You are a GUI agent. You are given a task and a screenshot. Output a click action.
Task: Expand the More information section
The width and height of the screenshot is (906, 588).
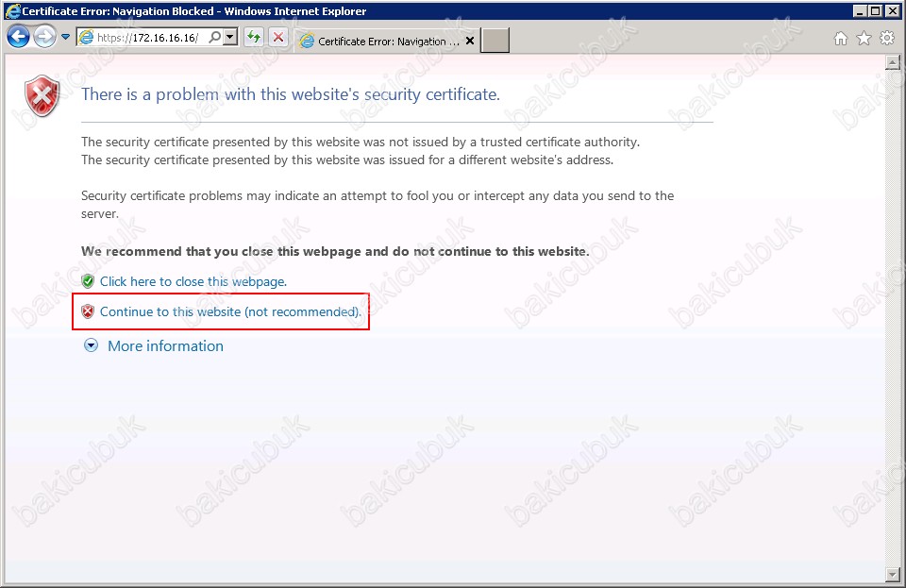91,346
